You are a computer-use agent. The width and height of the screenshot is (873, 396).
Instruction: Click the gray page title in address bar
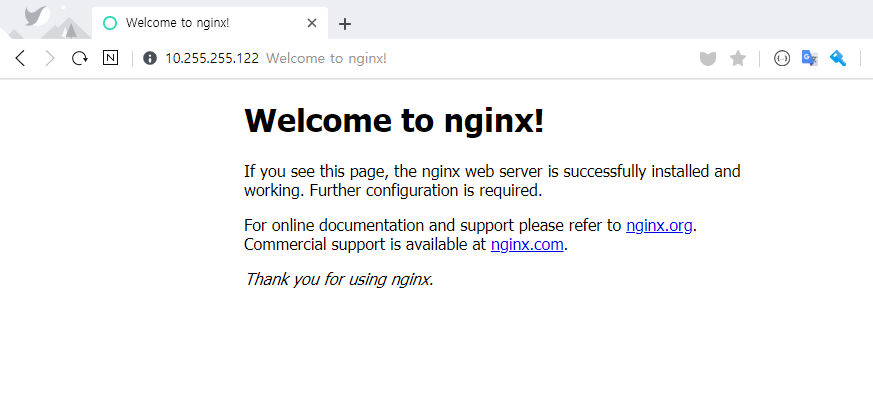tap(326, 58)
